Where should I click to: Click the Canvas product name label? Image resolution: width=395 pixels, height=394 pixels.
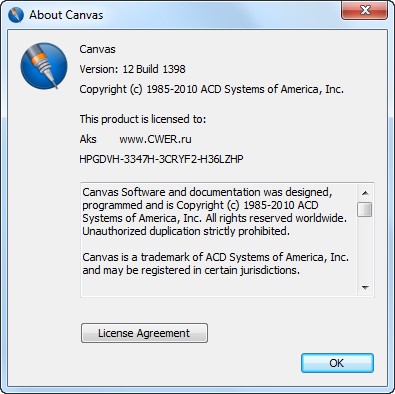click(97, 49)
